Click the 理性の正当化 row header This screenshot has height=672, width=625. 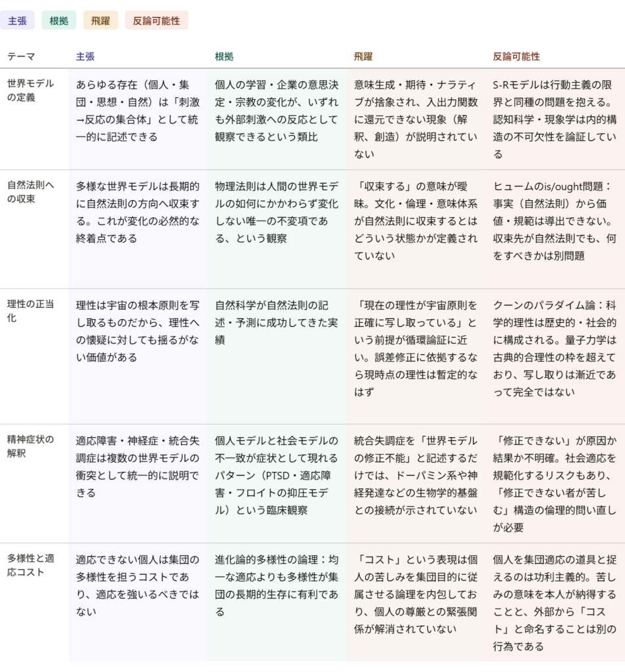31,311
